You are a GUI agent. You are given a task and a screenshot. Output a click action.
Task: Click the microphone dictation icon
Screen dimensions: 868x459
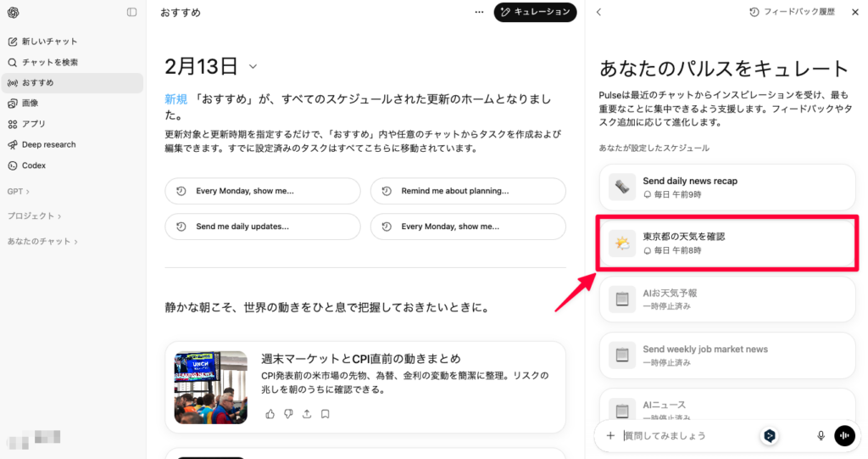821,436
